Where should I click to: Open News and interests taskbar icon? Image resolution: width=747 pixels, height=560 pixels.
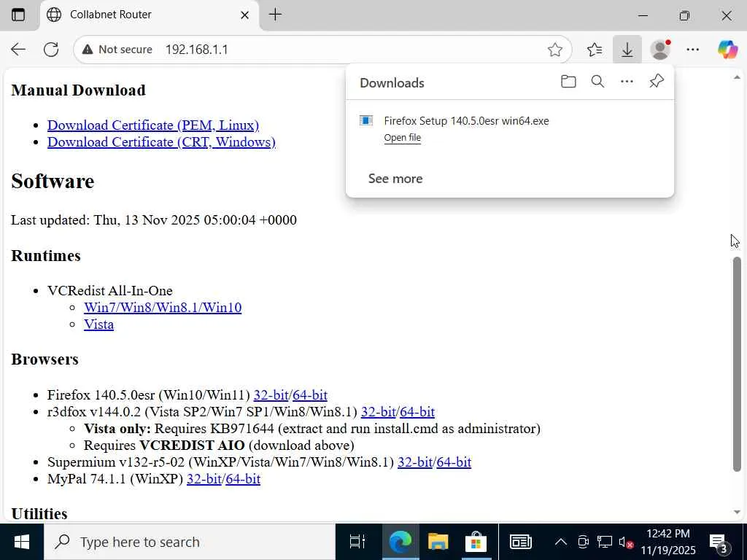coord(521,542)
